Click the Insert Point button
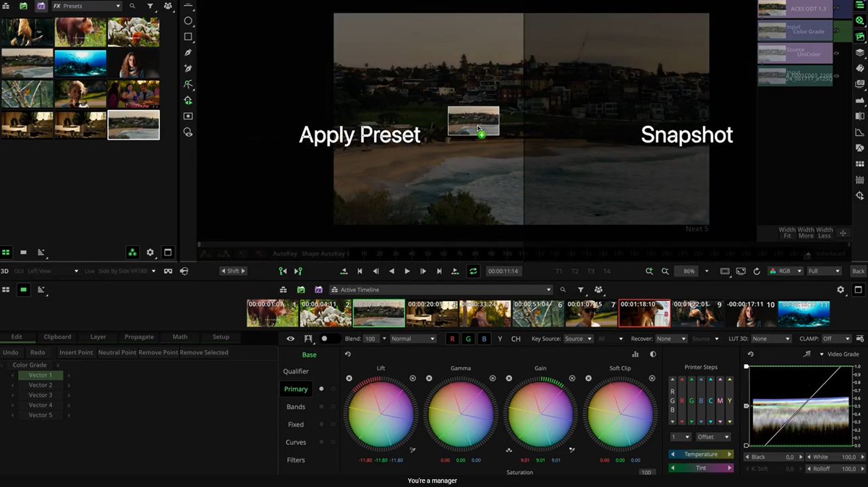This screenshot has width=868, height=487. [76, 352]
